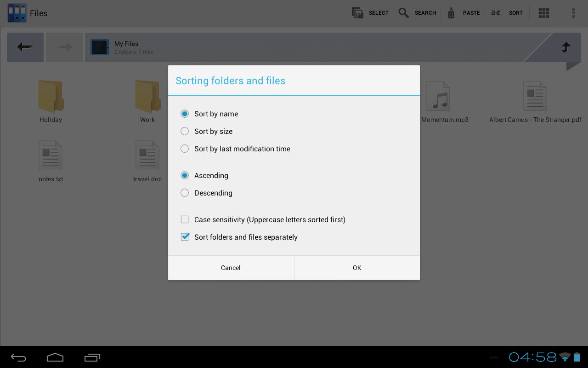This screenshot has height=368, width=588.
Task: Click the Select icon in the toolbar
Action: (x=358, y=13)
